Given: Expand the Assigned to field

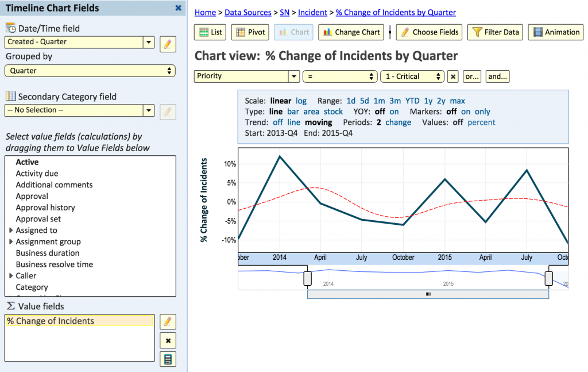Looking at the screenshot, I should (11, 230).
